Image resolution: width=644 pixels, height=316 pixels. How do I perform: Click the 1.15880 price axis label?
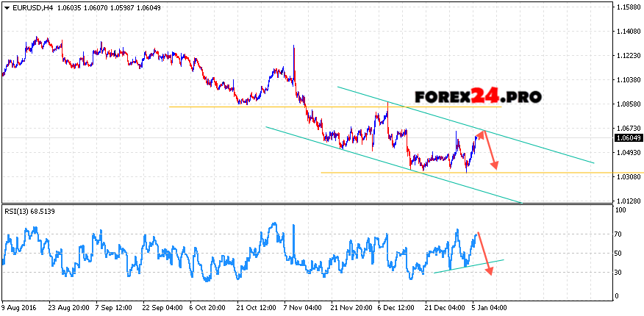[628, 7]
